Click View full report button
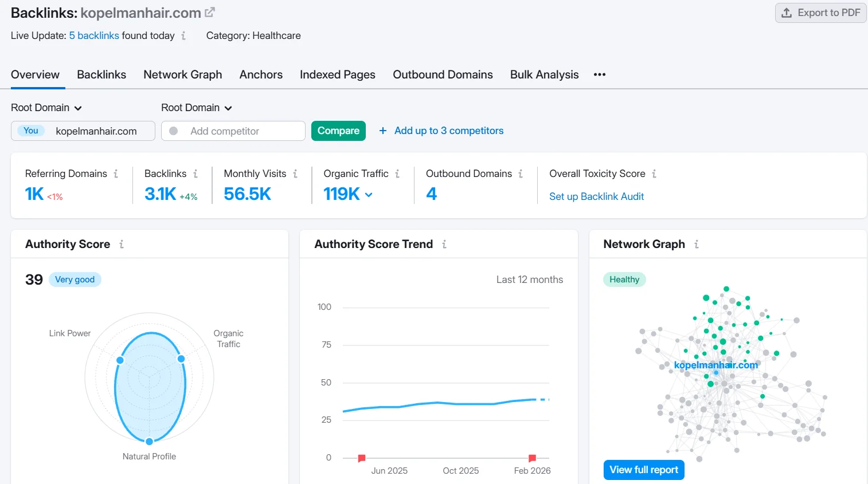Screen dimensions: 868x484 [643, 470]
